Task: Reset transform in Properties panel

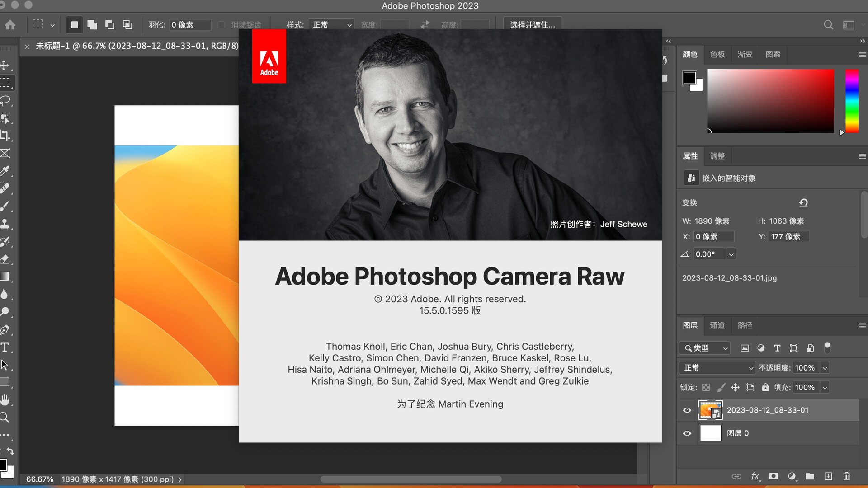Action: [x=803, y=202]
